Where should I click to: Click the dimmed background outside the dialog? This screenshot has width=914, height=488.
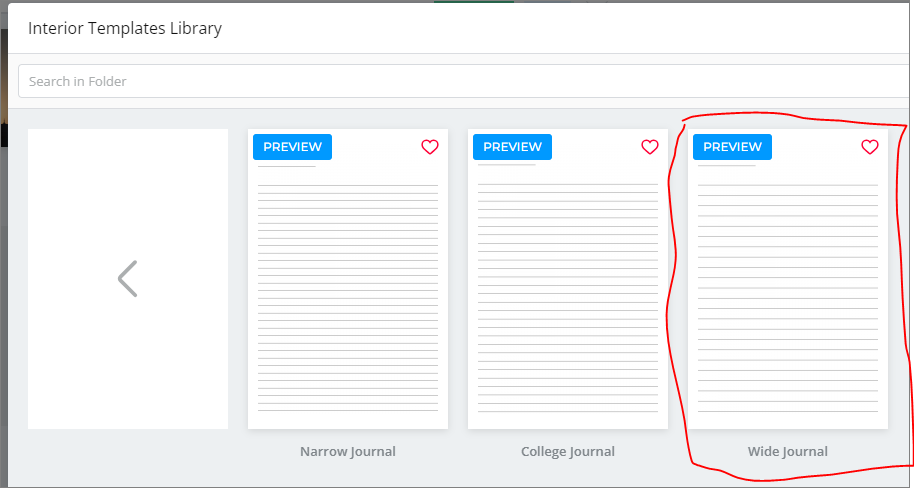pos(3,292)
